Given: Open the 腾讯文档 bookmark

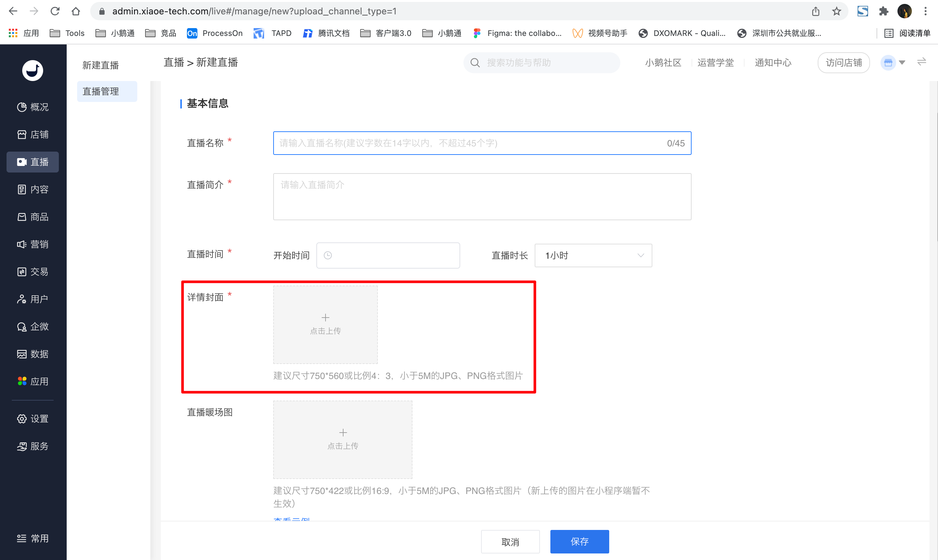Looking at the screenshot, I should tap(326, 33).
